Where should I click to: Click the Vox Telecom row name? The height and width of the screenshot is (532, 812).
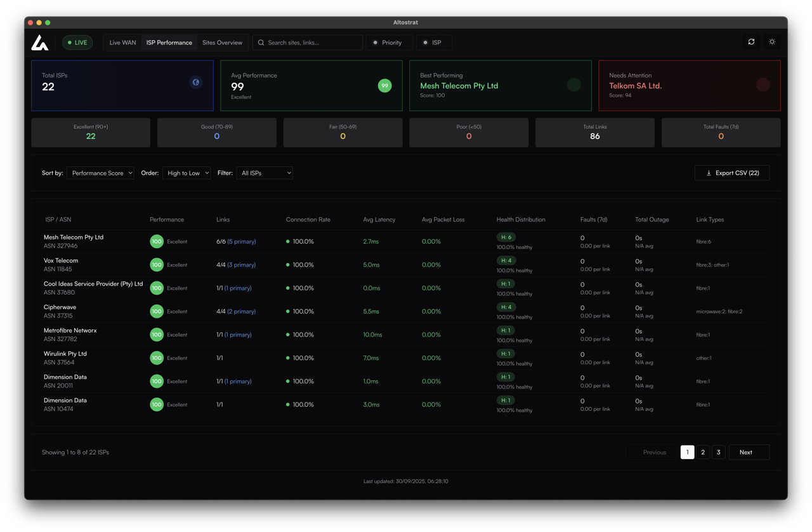coord(61,260)
